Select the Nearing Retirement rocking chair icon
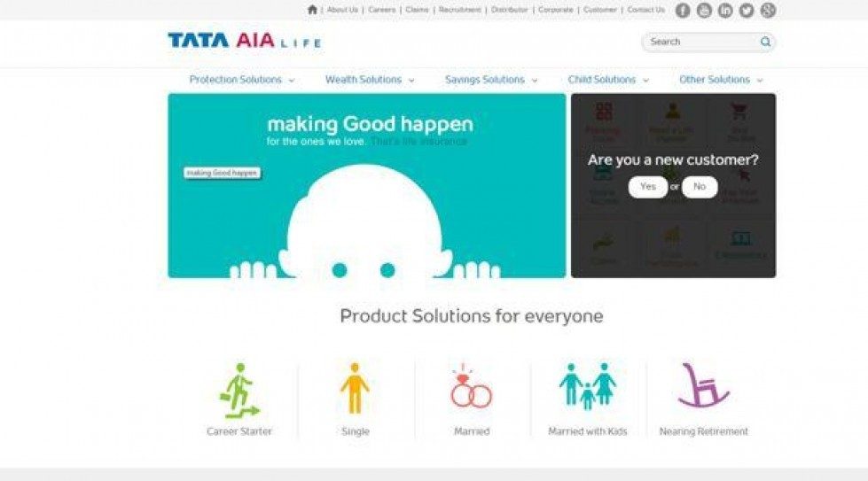The height and width of the screenshot is (481, 868). [704, 385]
